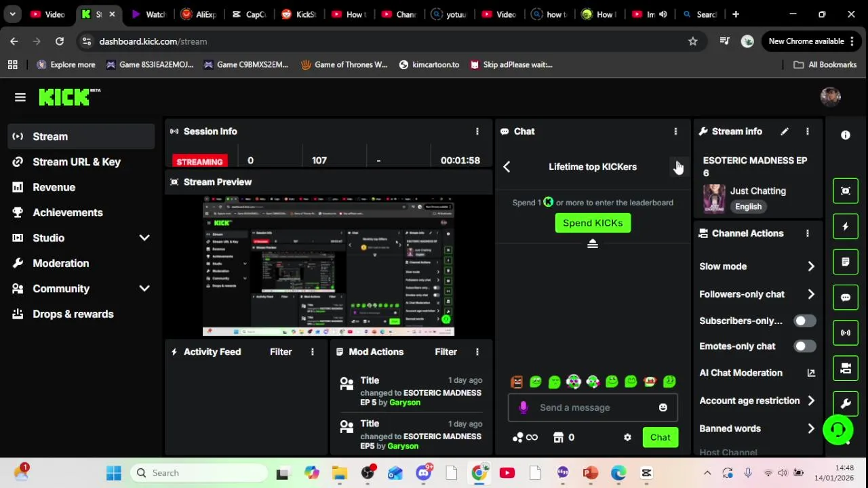Insert the first angry orange emote

click(517, 382)
